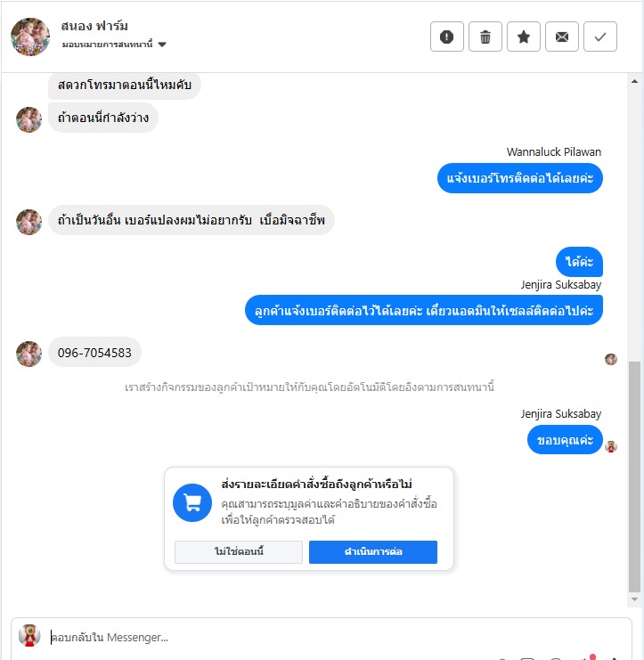Open the assign conversation dropdown arrow
Screen dimensions: 644x660
(x=162, y=45)
